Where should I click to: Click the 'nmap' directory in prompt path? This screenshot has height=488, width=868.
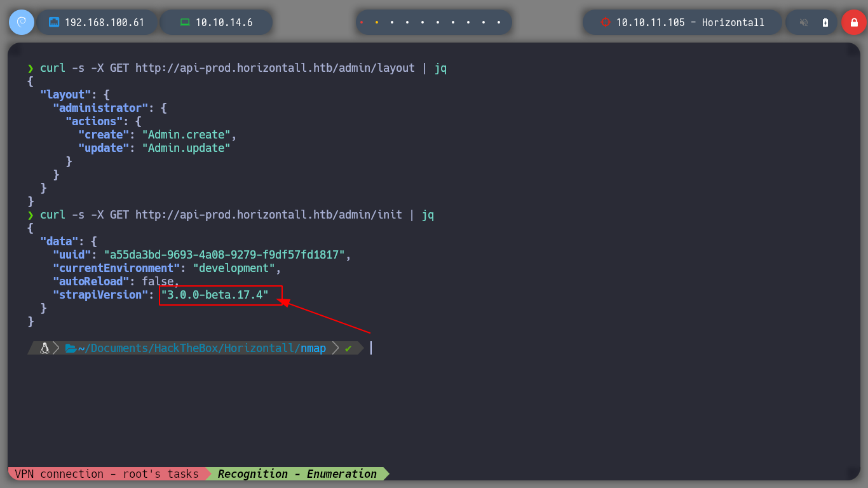(x=313, y=348)
